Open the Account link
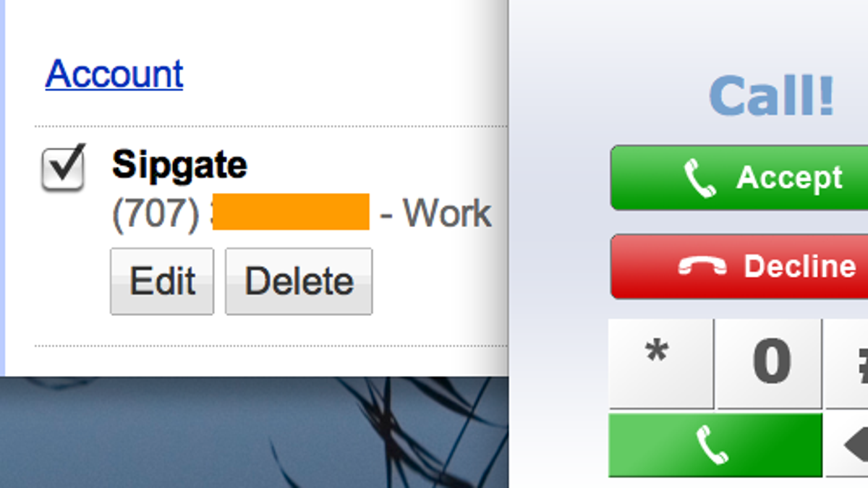Screen dimensions: 868x488 (x=114, y=74)
